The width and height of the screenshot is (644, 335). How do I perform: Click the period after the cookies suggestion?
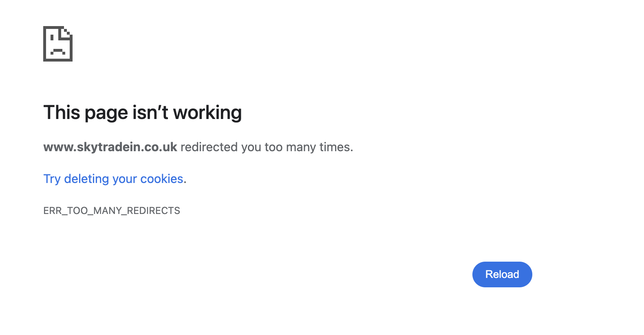coord(185,179)
